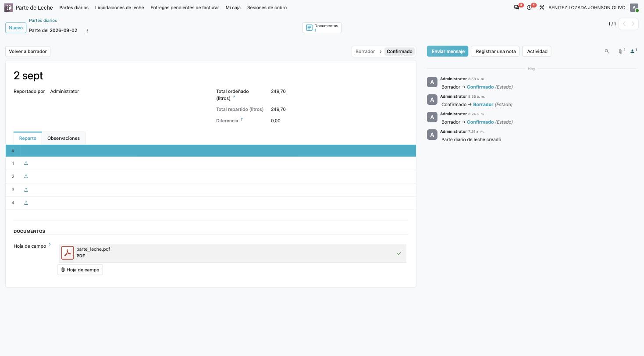
Task: Switch to the Observaciones tab
Action: (x=64, y=138)
